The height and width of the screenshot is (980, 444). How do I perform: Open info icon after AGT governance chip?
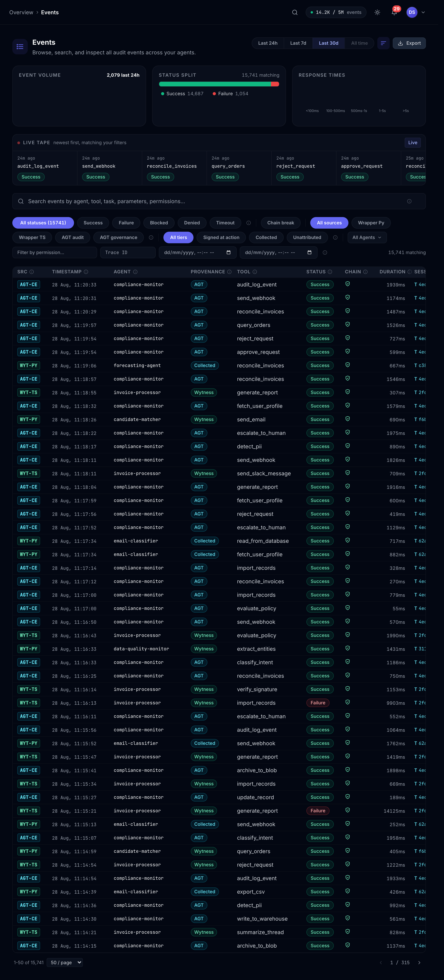pos(151,237)
